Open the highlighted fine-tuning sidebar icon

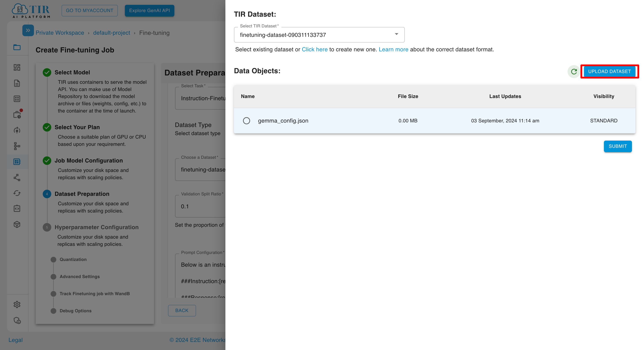(x=17, y=162)
